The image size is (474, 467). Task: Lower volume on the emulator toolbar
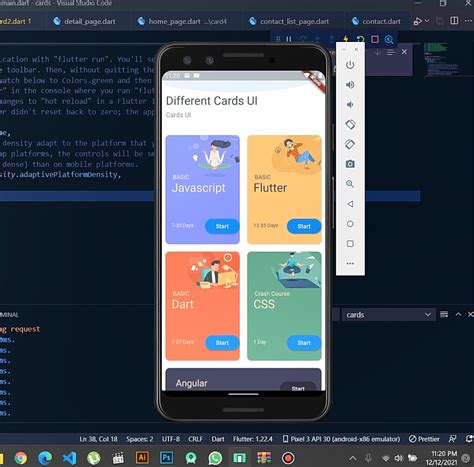coord(350,105)
